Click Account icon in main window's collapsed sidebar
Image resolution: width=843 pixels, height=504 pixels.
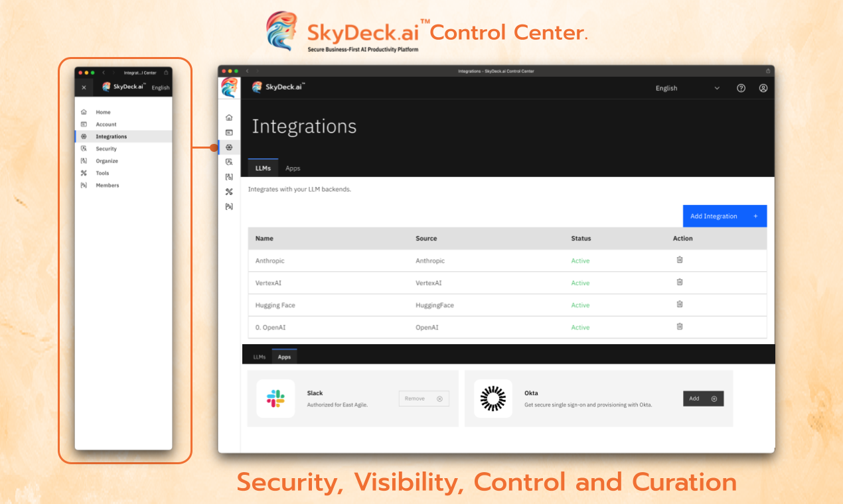[229, 133]
